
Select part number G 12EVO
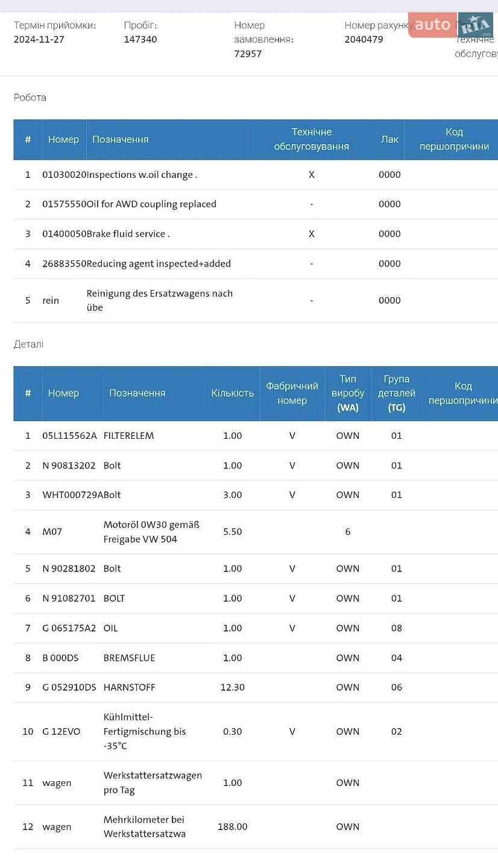click(x=61, y=732)
